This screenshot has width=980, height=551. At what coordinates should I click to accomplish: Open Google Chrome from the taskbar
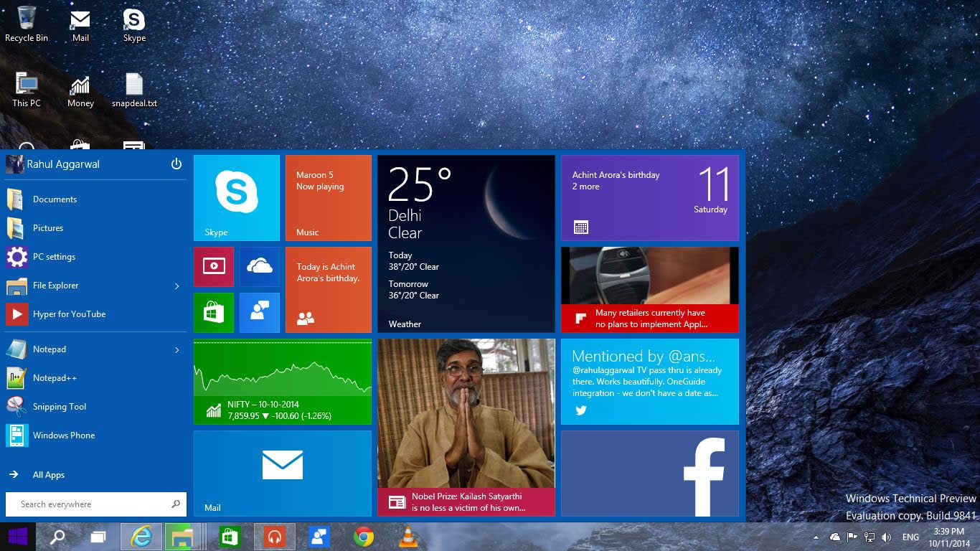[x=363, y=536]
